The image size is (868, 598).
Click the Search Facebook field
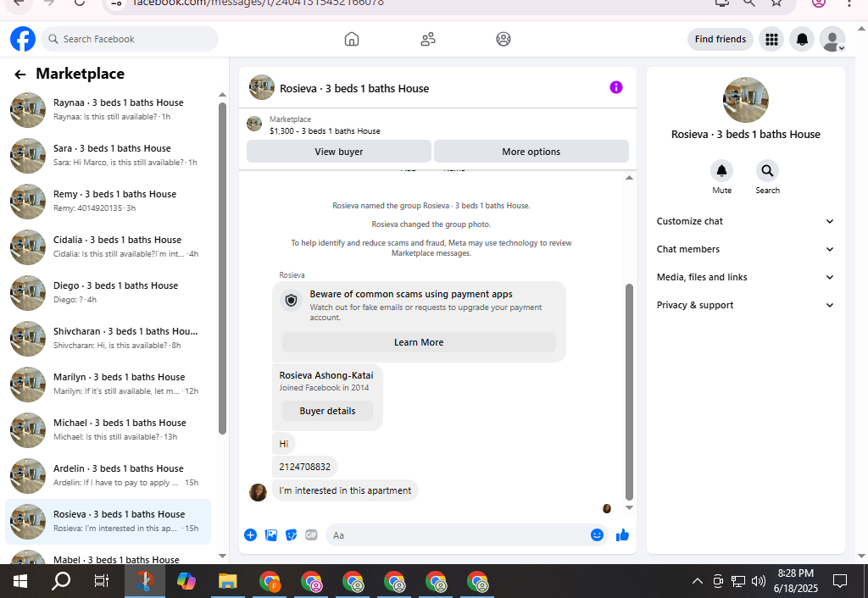[130, 39]
